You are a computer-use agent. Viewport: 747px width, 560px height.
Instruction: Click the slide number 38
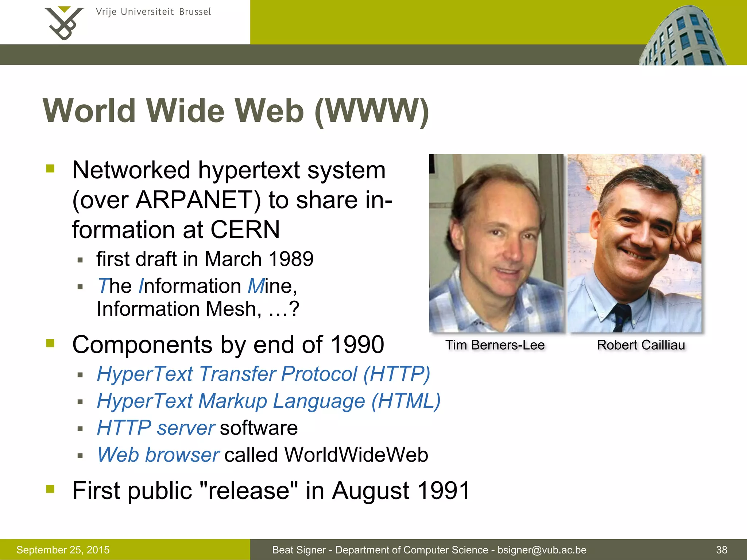tap(721, 550)
